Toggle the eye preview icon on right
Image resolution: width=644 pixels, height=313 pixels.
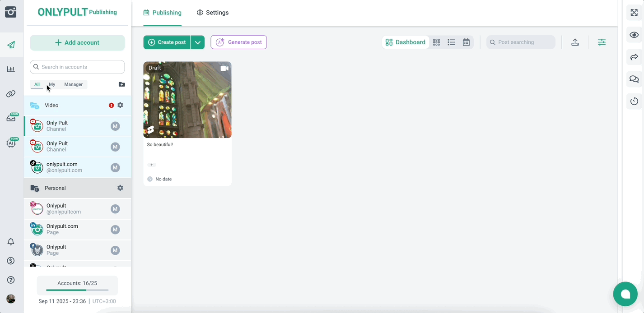click(634, 35)
